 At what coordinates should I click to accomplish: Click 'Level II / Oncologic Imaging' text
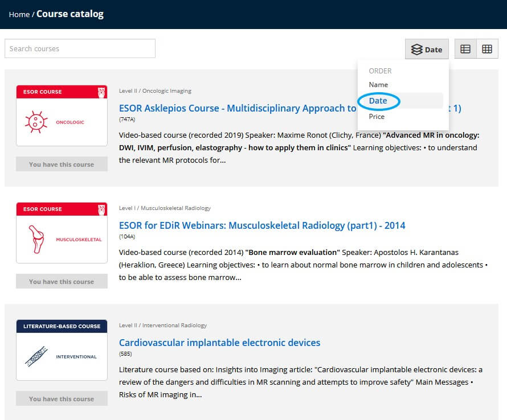click(x=155, y=91)
